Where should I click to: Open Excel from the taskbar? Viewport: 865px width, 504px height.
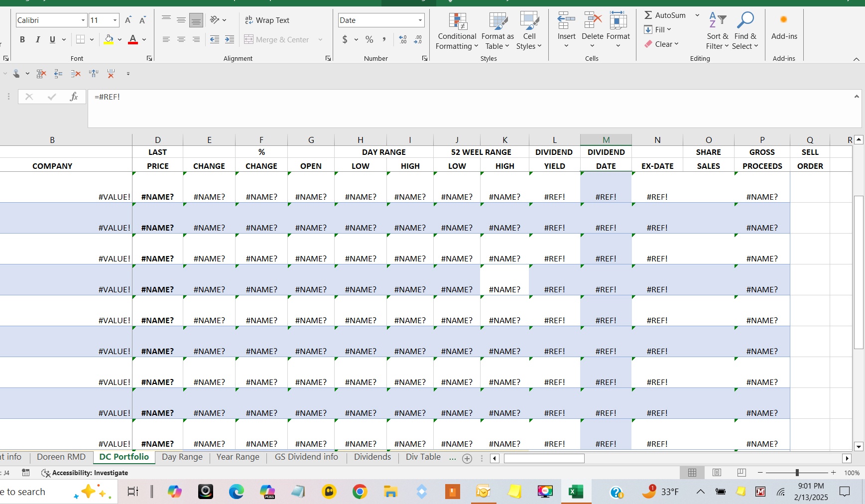[576, 492]
